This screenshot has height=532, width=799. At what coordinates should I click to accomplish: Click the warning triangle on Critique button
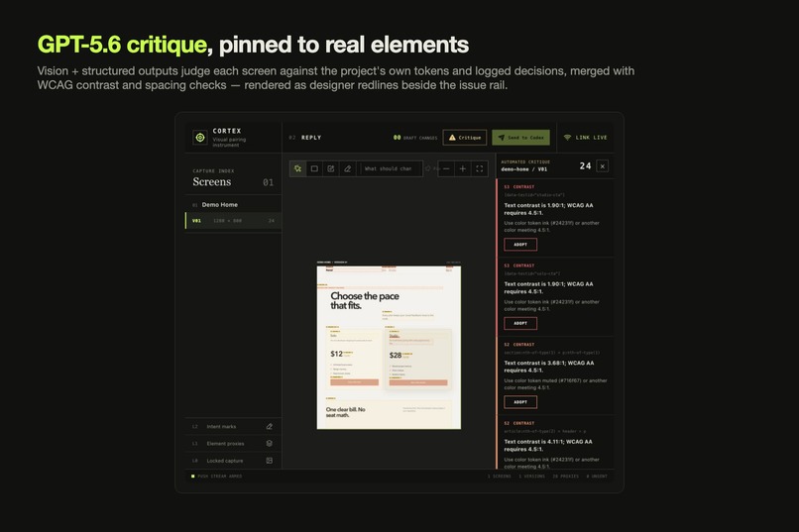(452, 138)
